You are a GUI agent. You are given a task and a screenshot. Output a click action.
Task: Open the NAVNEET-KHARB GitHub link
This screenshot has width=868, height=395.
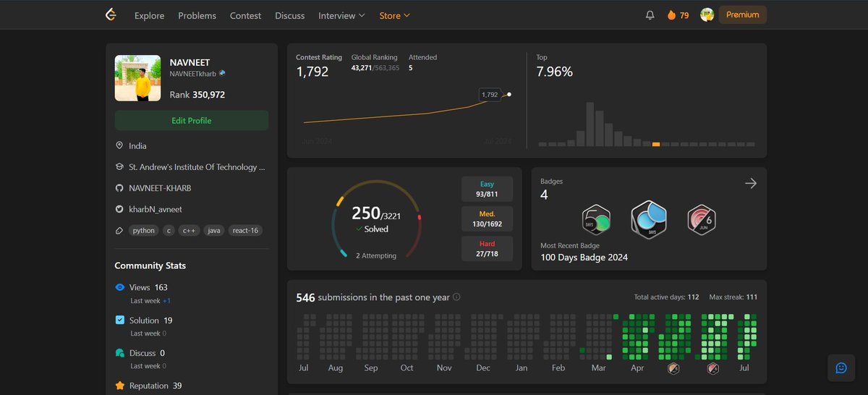pos(160,188)
